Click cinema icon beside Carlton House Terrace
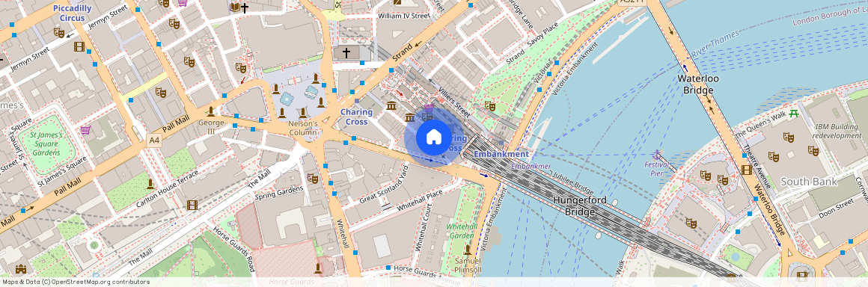 coord(192,205)
